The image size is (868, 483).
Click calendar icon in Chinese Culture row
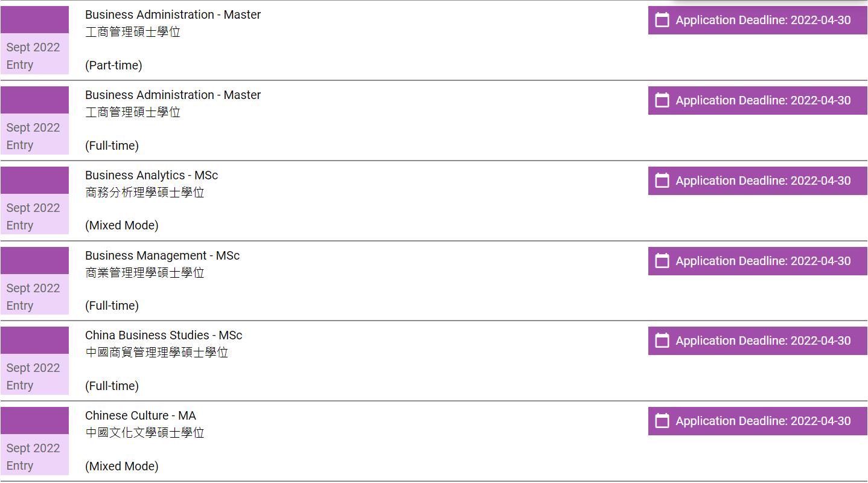tap(662, 421)
